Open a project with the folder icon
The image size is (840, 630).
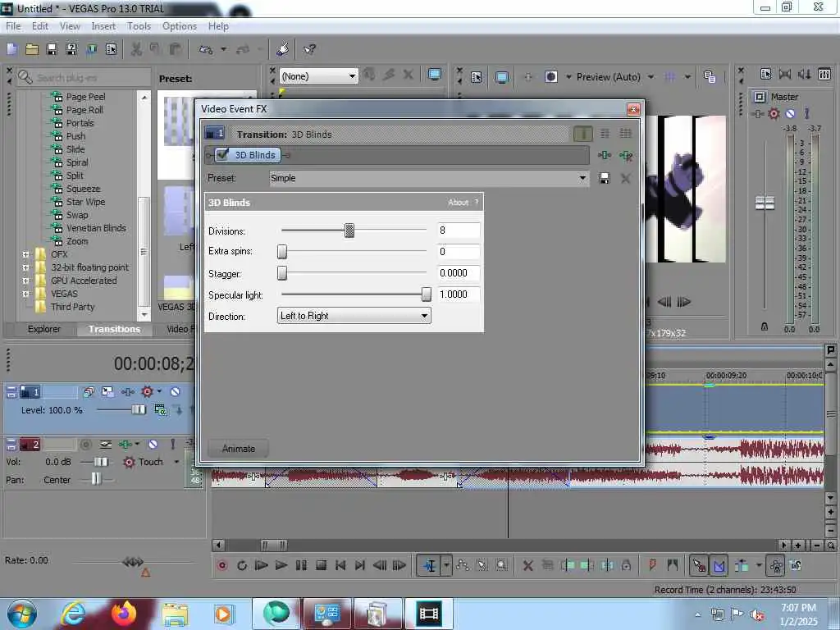32,49
